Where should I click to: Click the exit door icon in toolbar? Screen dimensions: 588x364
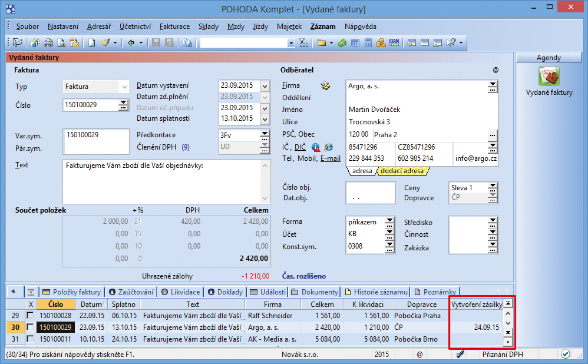tap(17, 43)
